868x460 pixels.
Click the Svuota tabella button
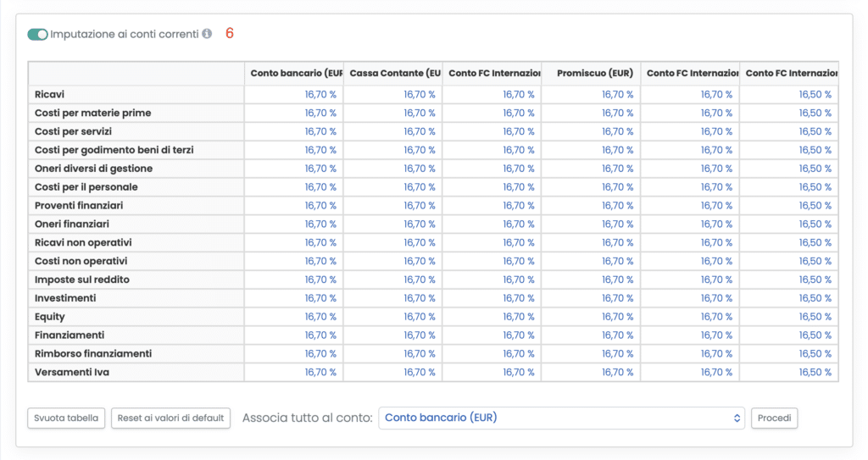pos(67,418)
